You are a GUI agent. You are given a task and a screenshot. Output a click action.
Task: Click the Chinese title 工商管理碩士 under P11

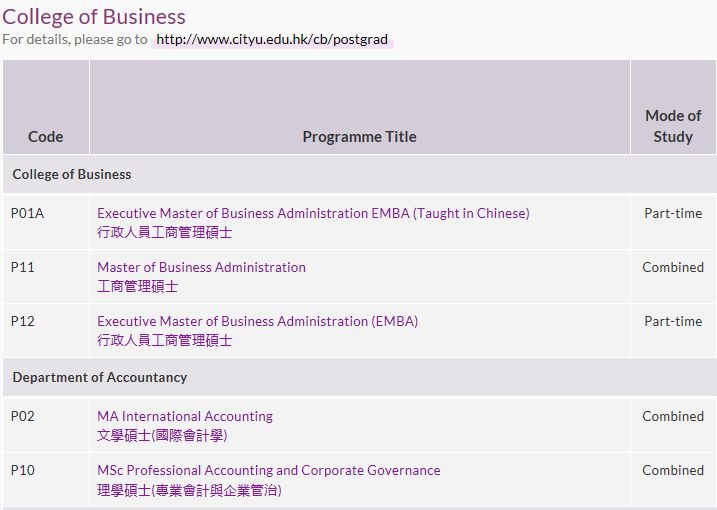137,287
